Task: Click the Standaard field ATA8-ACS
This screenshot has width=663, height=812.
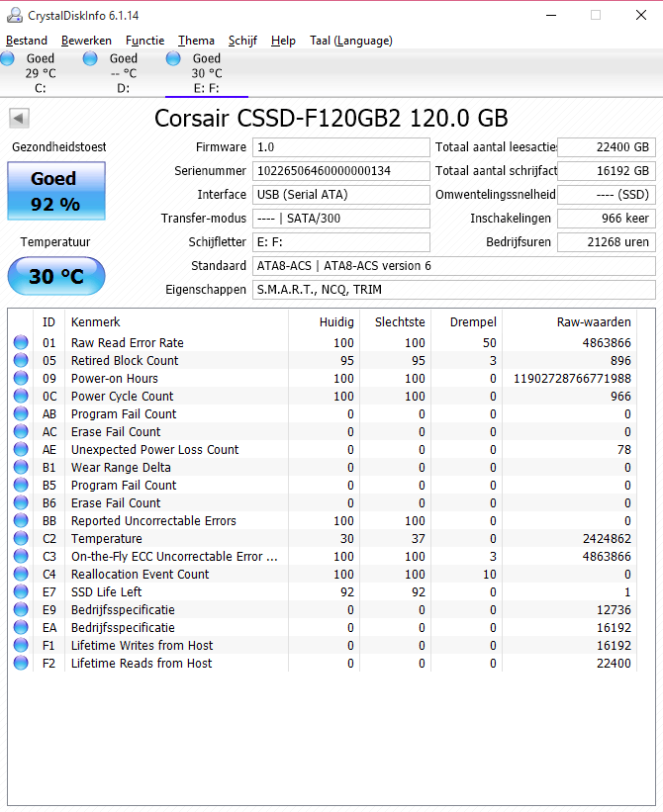Action: [x=454, y=266]
